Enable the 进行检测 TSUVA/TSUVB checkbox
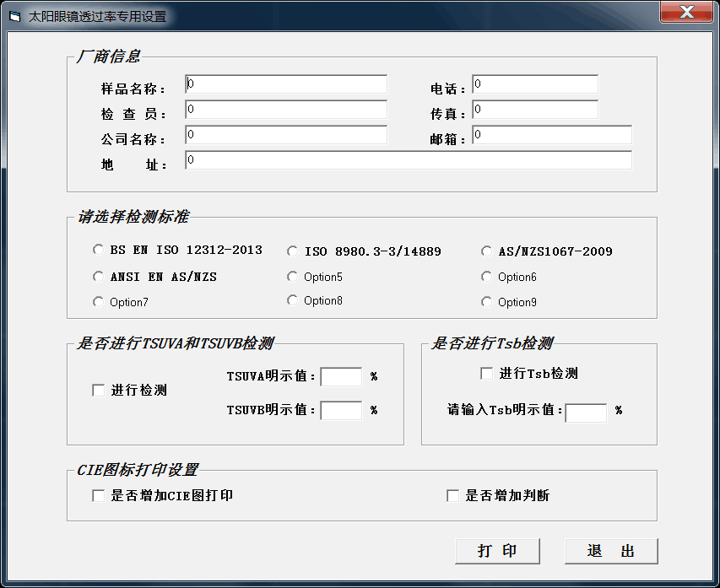Image resolution: width=720 pixels, height=588 pixels. pos(99,391)
